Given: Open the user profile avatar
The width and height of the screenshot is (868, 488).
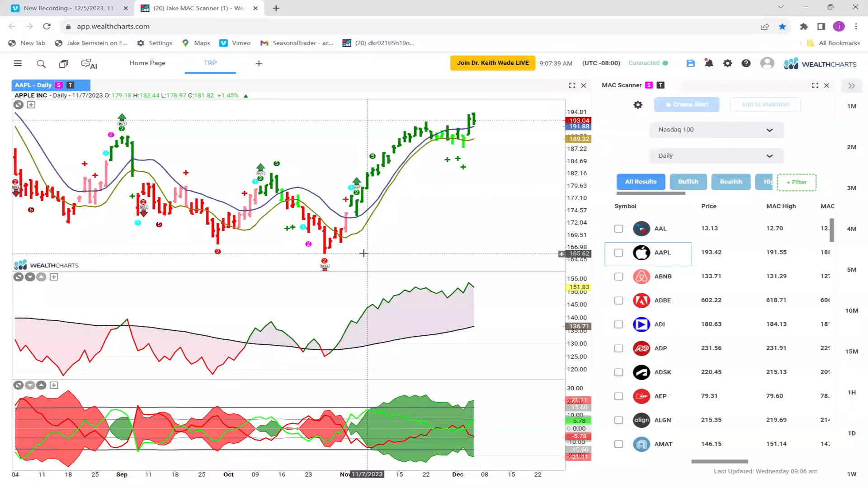Looking at the screenshot, I should click(767, 63).
